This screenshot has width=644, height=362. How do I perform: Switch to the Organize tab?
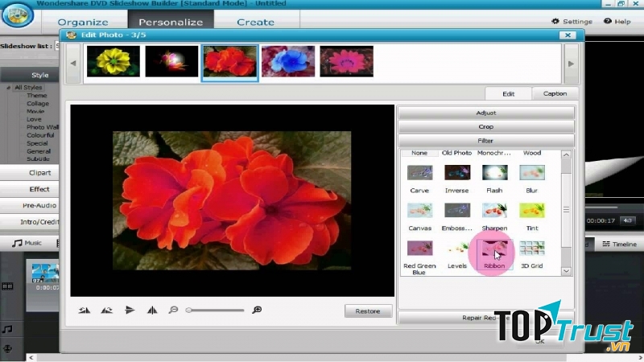point(83,23)
